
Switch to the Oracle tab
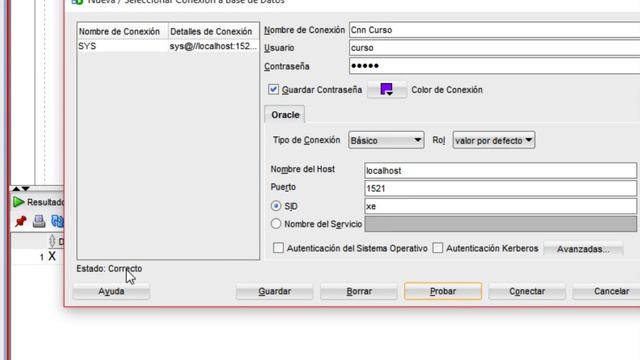coord(285,115)
